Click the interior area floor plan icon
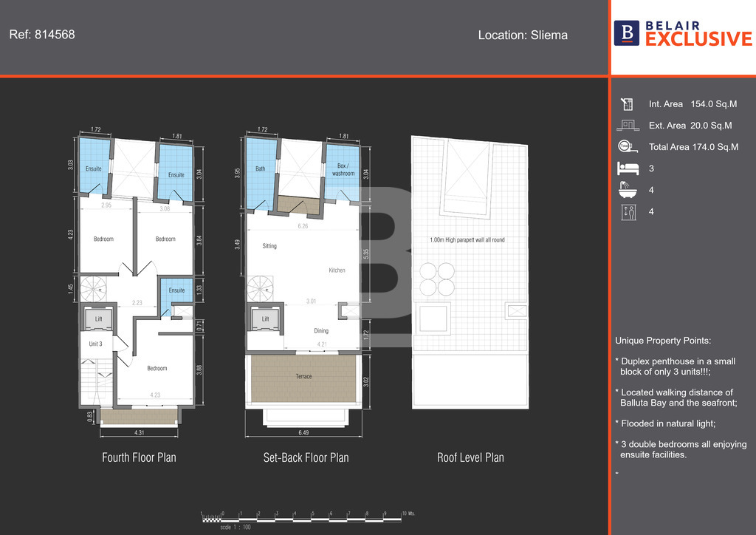The height and width of the screenshot is (535, 756). tap(628, 104)
